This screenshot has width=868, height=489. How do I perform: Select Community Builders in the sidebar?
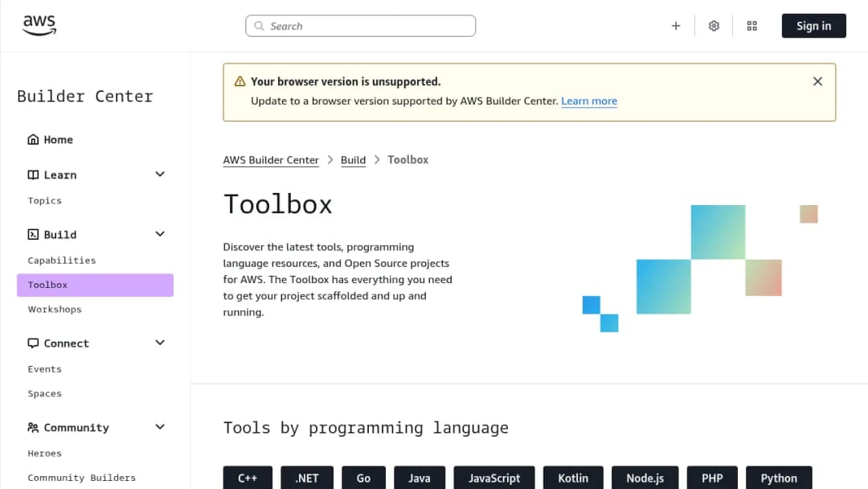point(82,478)
